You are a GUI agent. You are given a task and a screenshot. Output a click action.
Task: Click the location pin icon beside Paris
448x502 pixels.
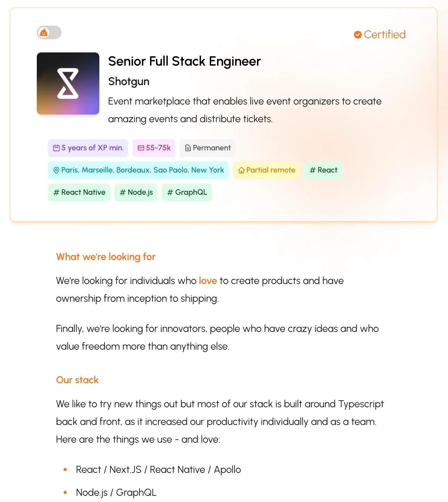(56, 170)
